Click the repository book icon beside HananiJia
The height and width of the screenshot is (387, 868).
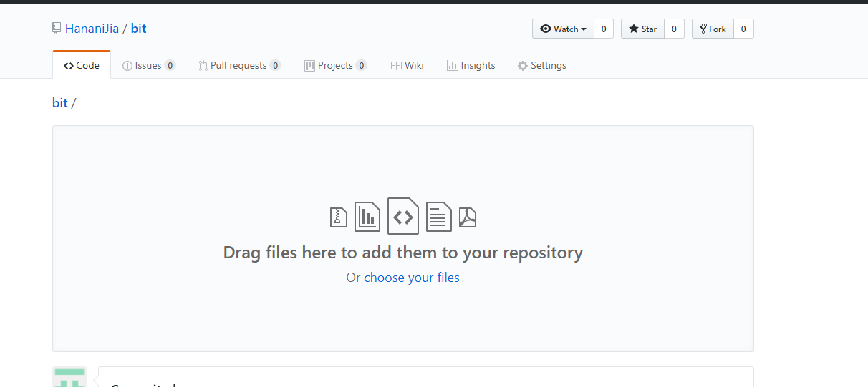[57, 29]
